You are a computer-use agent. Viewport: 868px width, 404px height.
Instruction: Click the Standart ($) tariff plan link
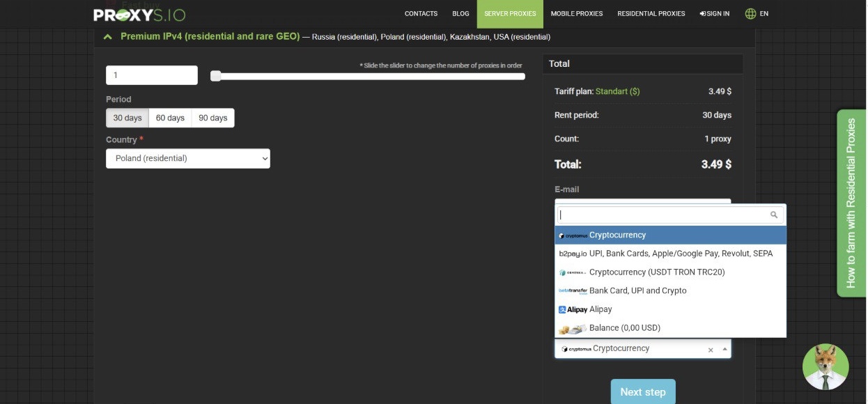617,91
